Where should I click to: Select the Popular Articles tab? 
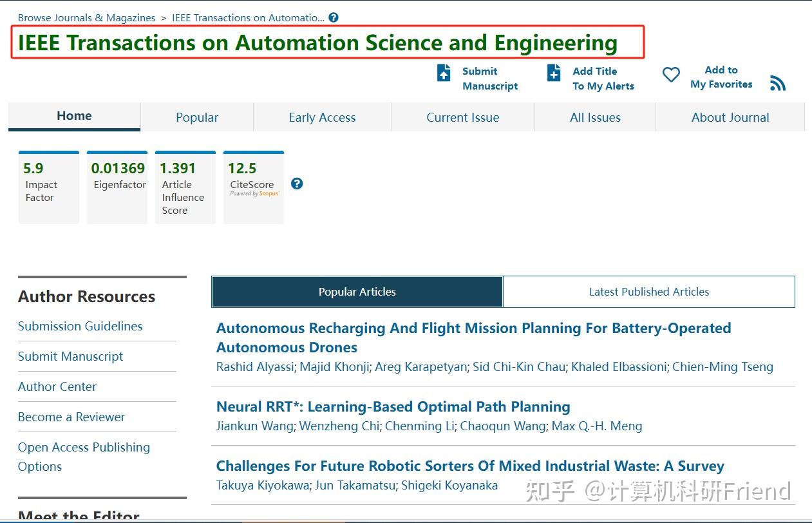[357, 292]
